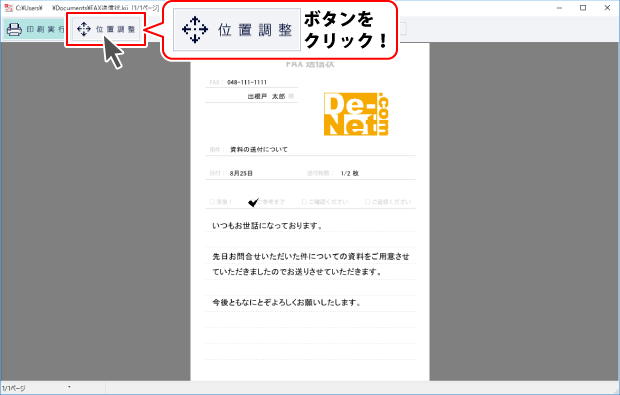Click the 印刷実行 text label
Image resolution: width=620 pixels, height=395 pixels.
(45, 29)
